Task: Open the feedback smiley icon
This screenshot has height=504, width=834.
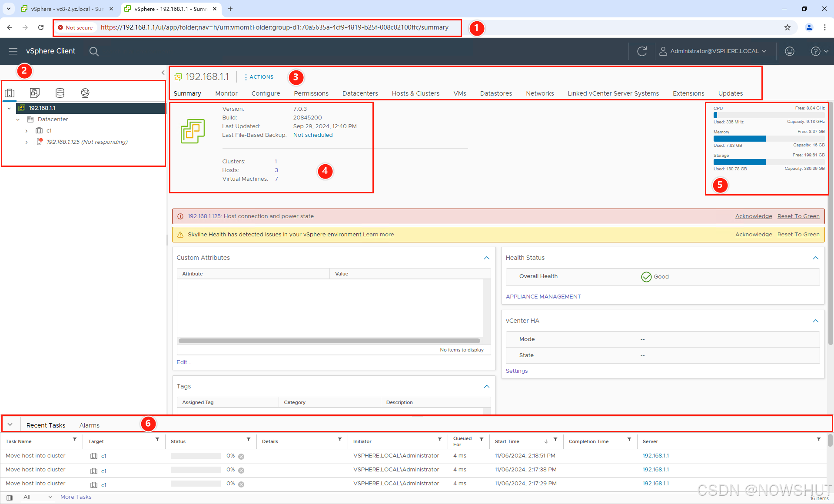Action: (790, 51)
